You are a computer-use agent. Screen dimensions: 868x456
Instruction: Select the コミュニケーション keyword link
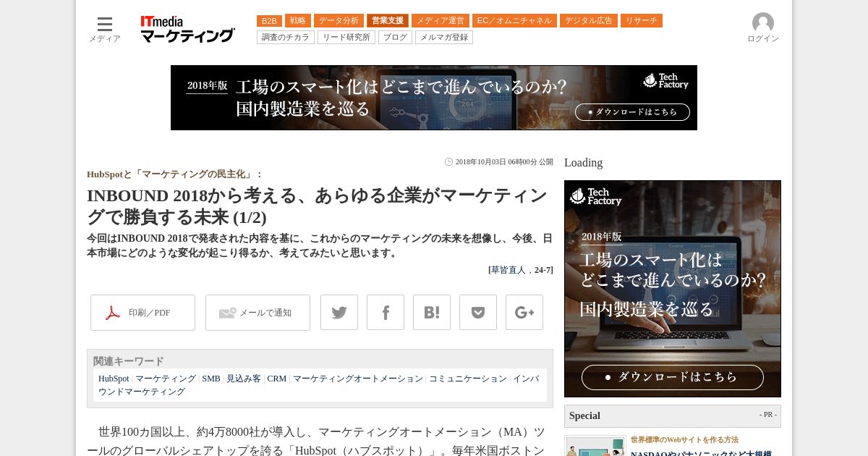[468, 379]
